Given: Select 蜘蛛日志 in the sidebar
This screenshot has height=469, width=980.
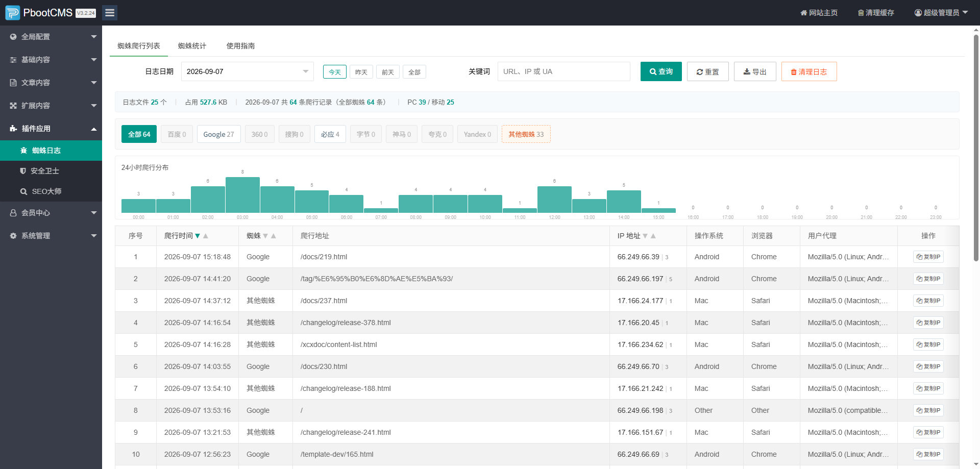Looking at the screenshot, I should pyautogui.click(x=51, y=151).
